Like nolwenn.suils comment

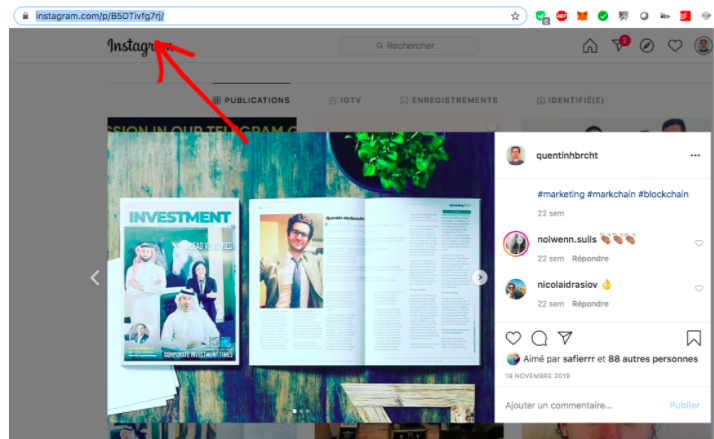coord(699,243)
